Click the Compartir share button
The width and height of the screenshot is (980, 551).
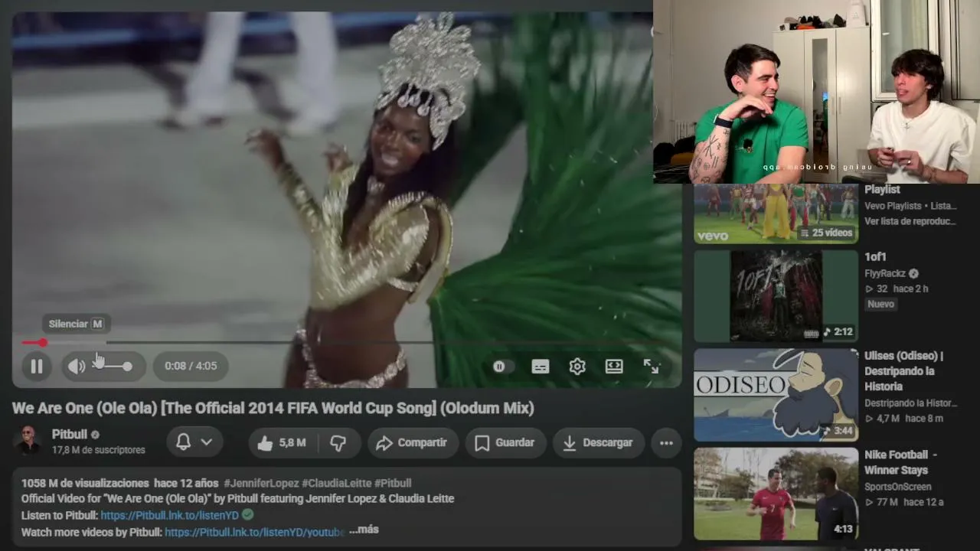(413, 442)
